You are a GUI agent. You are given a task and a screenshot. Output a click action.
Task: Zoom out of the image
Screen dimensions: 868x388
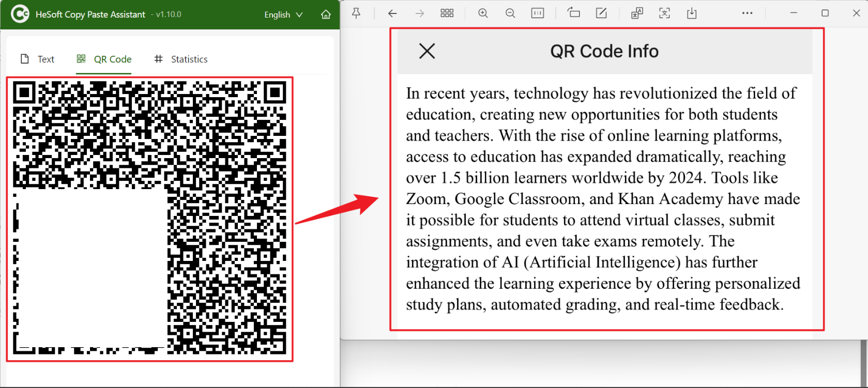point(510,13)
